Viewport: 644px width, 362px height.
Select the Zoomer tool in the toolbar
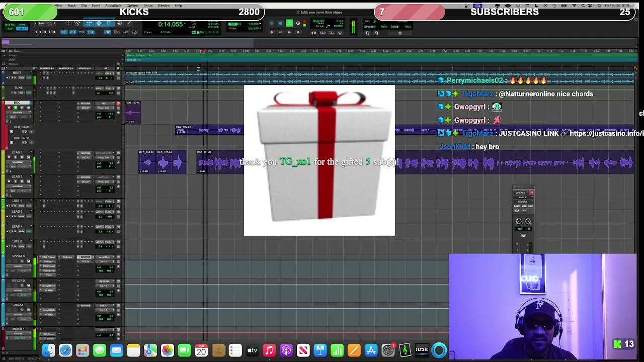click(x=77, y=23)
